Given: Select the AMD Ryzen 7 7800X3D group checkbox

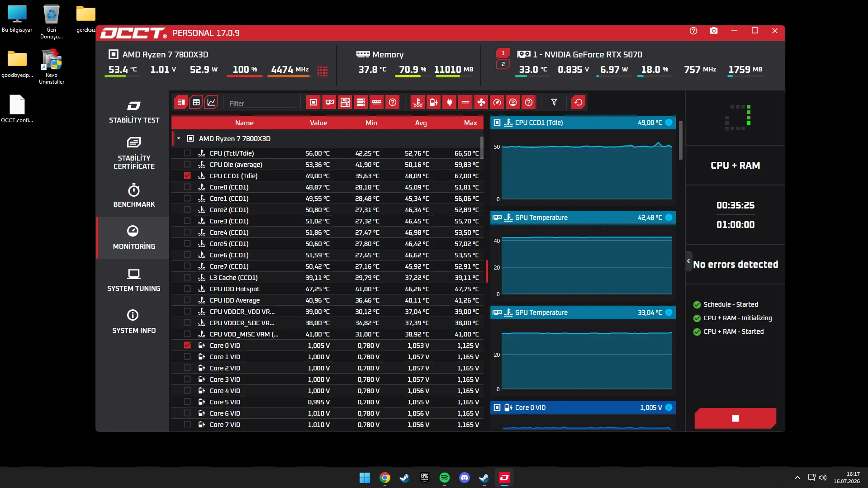Looking at the screenshot, I should pyautogui.click(x=190, y=139).
